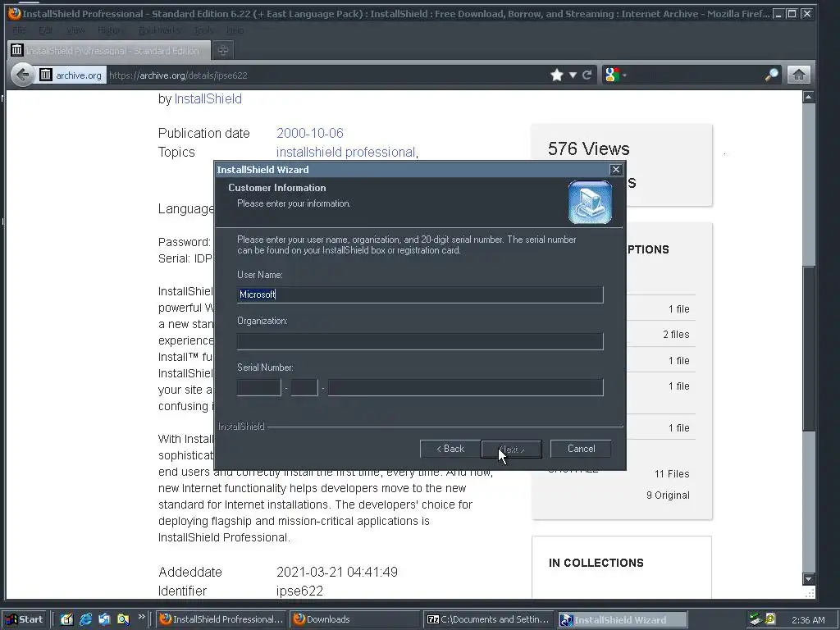Image resolution: width=840 pixels, height=630 pixels.
Task: Click the URL address field
Action: point(326,75)
